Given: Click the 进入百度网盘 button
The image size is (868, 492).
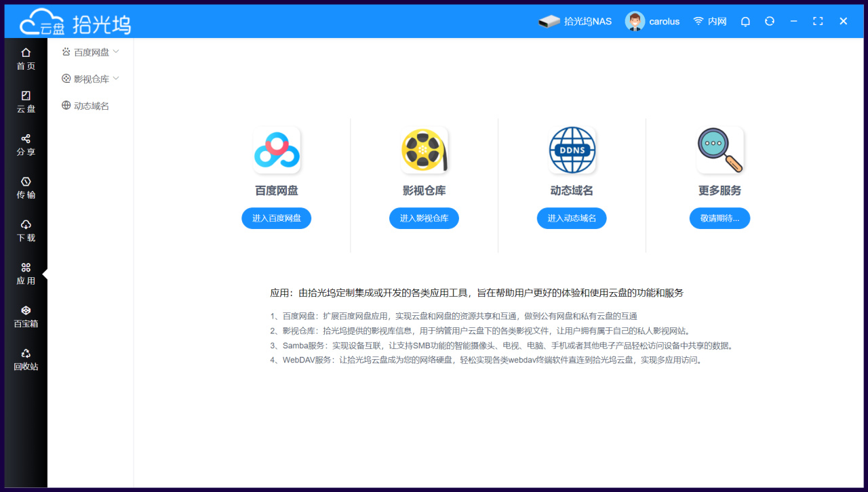Looking at the screenshot, I should (277, 218).
